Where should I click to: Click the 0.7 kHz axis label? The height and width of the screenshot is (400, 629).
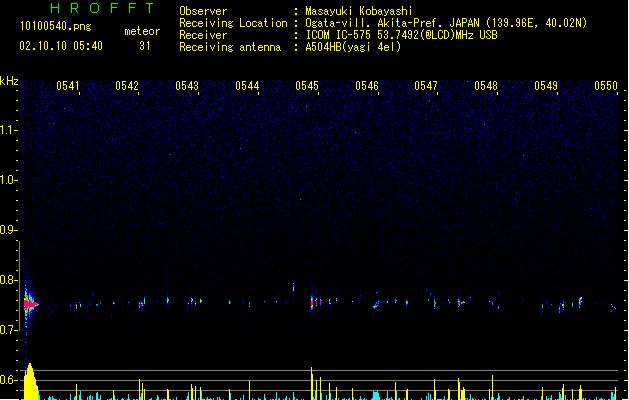pos(9,330)
